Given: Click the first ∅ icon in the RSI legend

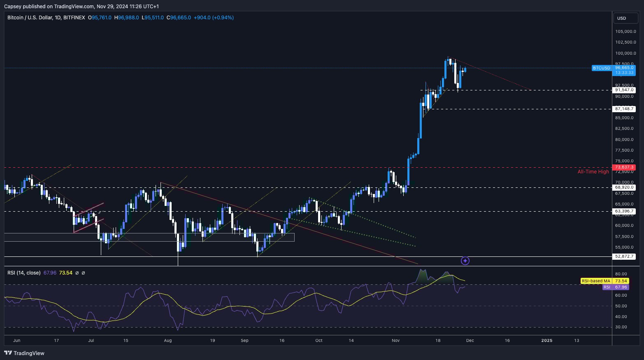Looking at the screenshot, I should [x=77, y=272].
